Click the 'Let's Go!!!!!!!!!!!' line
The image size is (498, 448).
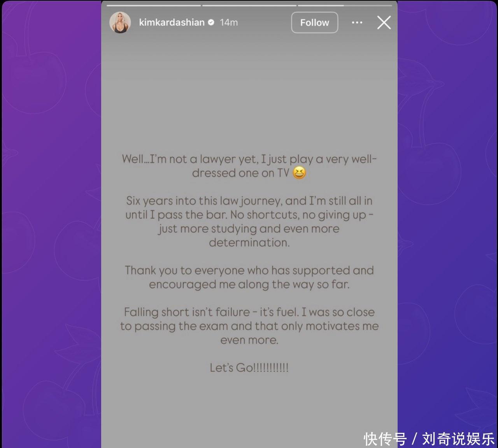click(x=249, y=367)
